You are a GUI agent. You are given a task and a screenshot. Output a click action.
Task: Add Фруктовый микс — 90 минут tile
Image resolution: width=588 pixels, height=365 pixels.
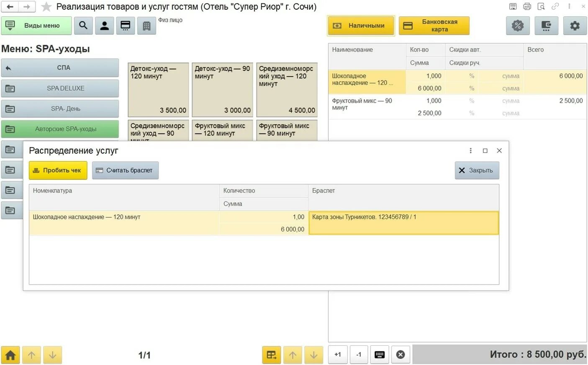tap(287, 130)
